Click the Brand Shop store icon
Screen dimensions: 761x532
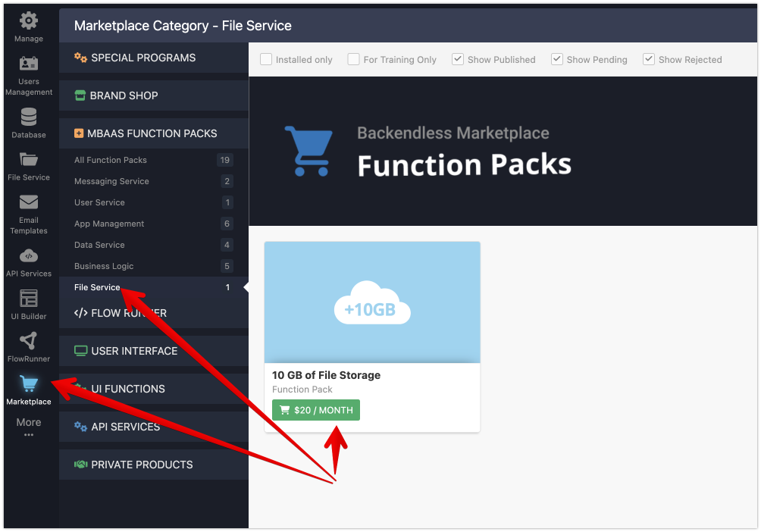(x=80, y=95)
